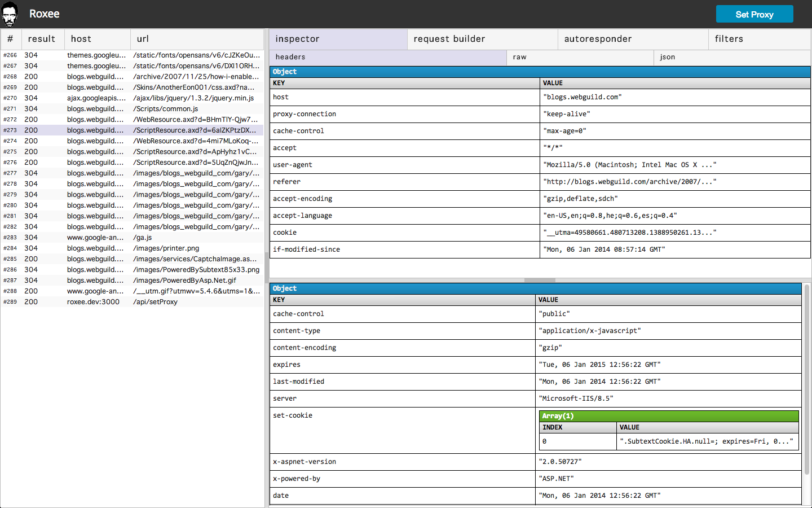Select request row #277
Screen dimensions: 812x508
pyautogui.click(x=132, y=173)
